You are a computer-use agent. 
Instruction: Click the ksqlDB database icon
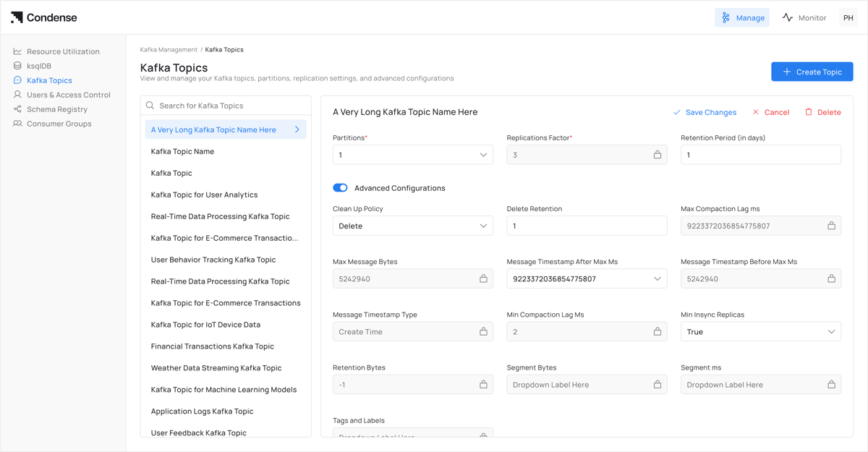click(x=17, y=66)
